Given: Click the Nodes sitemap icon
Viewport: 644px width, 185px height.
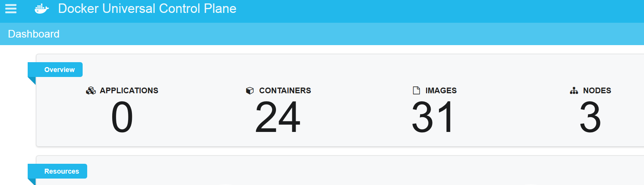Looking at the screenshot, I should [x=574, y=91].
